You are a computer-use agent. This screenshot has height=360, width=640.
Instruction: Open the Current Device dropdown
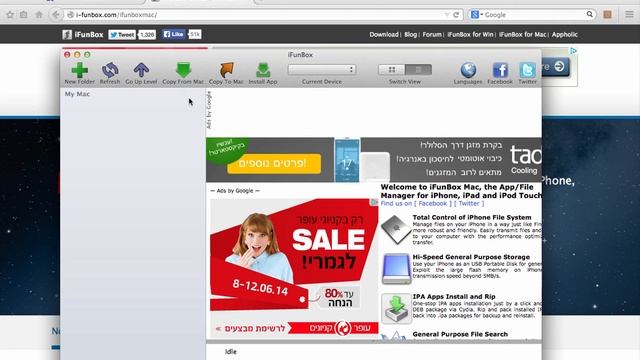click(x=322, y=69)
